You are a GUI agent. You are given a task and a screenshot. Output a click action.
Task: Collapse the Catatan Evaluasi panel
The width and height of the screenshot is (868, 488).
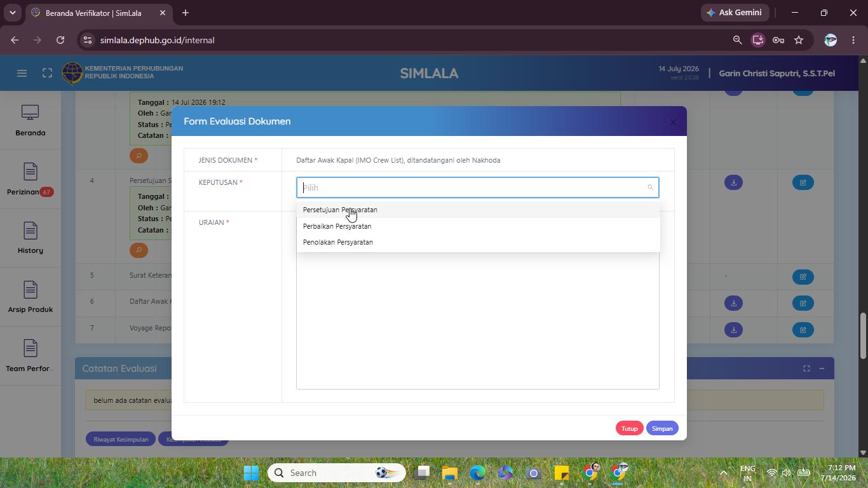click(822, 369)
